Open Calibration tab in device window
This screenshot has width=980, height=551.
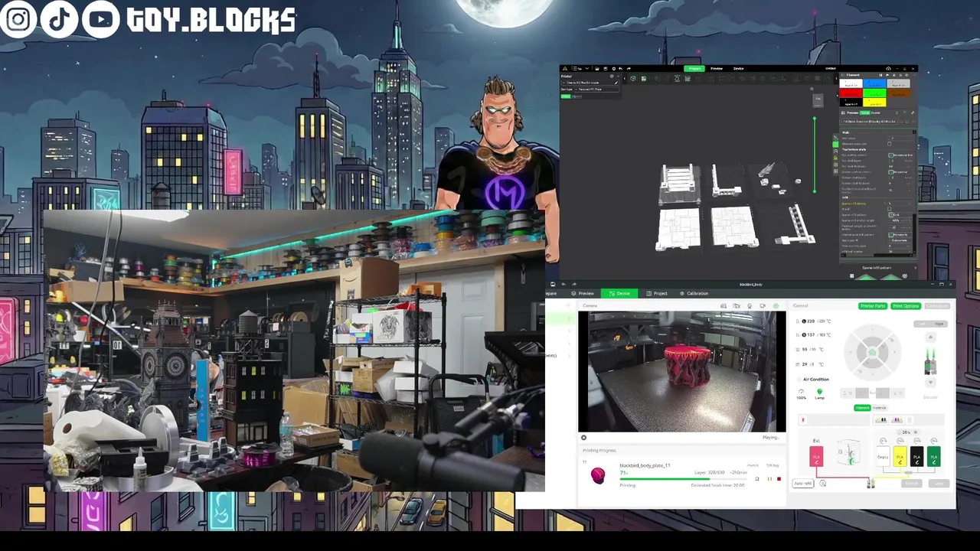pos(694,294)
